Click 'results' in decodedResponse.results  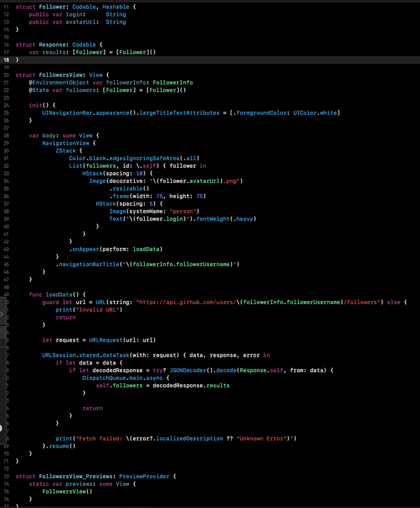coord(218,385)
